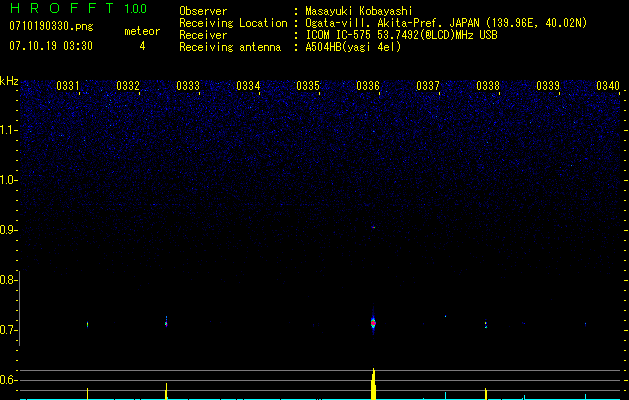Select antenna value A504HB(yagi 4el)

point(353,47)
